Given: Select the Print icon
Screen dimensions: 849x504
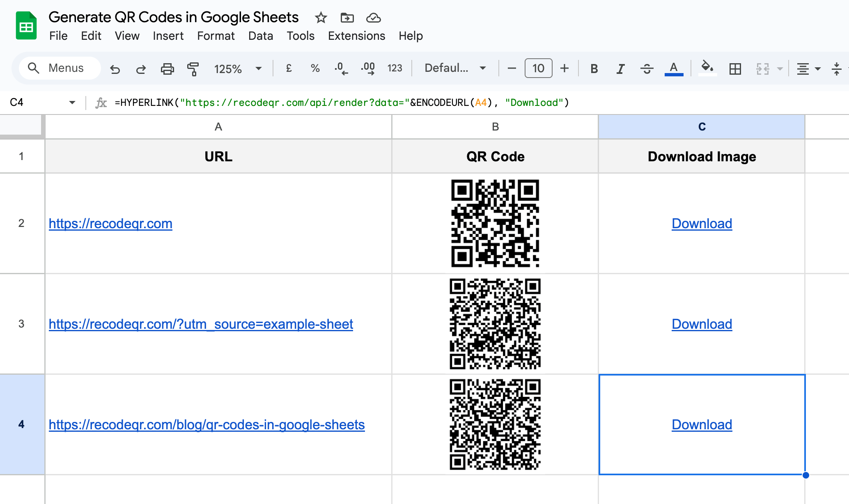Looking at the screenshot, I should 167,69.
